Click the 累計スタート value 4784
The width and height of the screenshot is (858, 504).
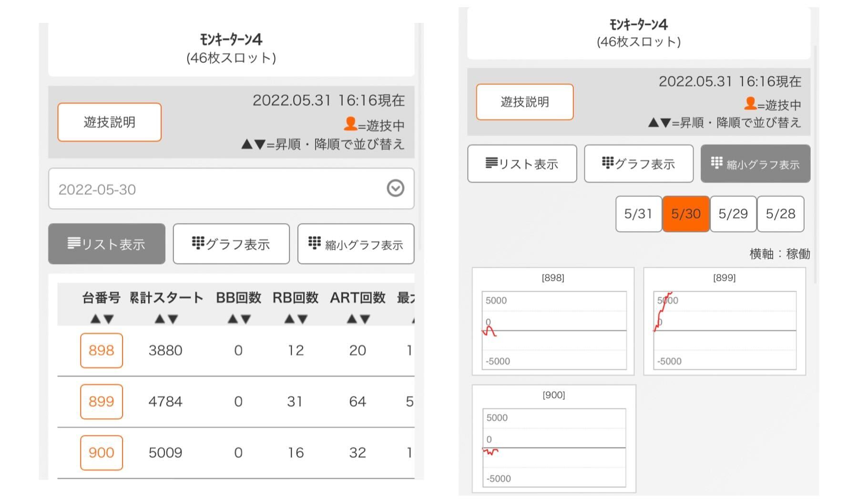click(165, 402)
